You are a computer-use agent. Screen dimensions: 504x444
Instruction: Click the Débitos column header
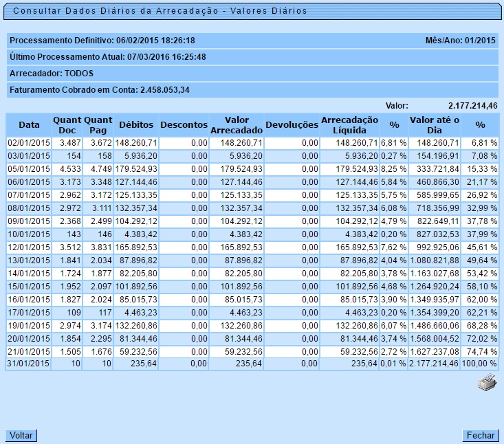tap(136, 125)
